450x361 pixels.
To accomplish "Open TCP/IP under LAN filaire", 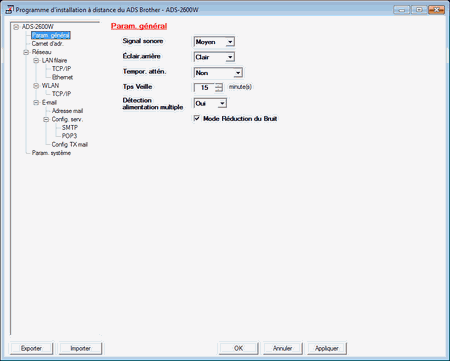I will (61, 69).
